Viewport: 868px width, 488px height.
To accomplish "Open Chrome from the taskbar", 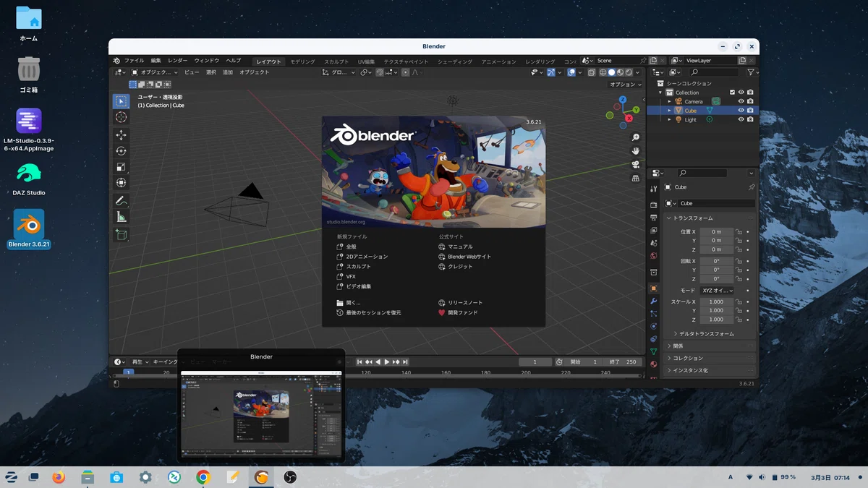I will coord(203,477).
